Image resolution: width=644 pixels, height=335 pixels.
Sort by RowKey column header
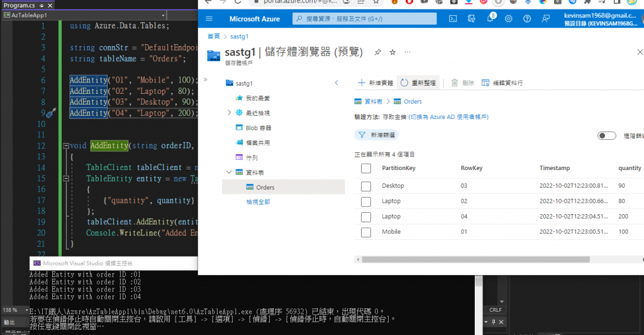click(x=472, y=168)
